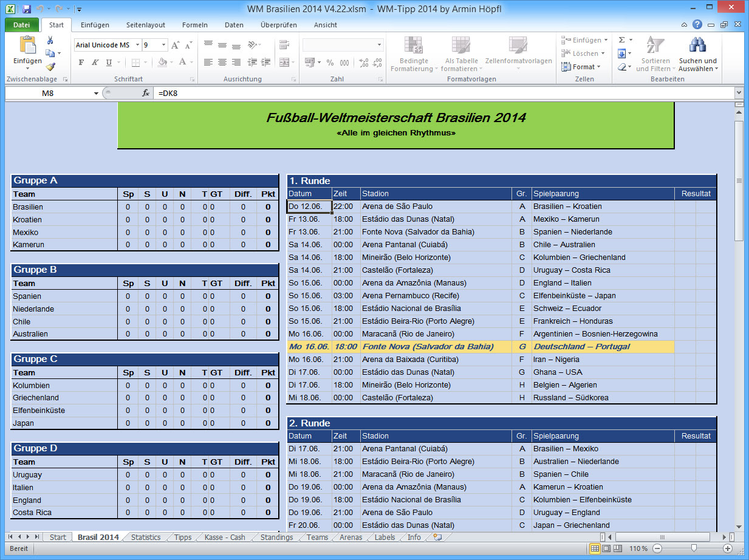Toggle align text left
This screenshot has width=749, height=560.
[x=208, y=62]
